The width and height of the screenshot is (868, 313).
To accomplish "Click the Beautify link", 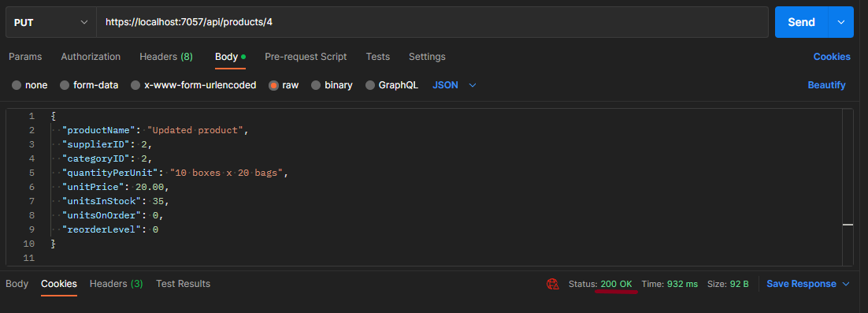I will click(826, 85).
